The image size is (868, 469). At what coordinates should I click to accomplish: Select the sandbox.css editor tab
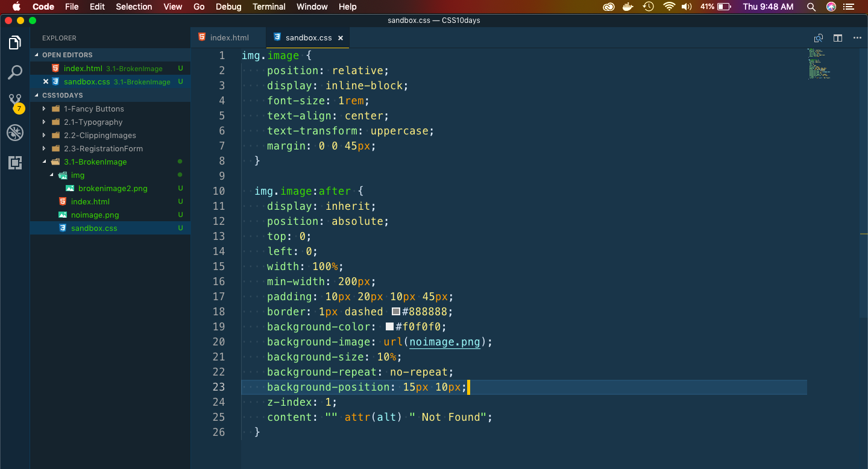308,37
